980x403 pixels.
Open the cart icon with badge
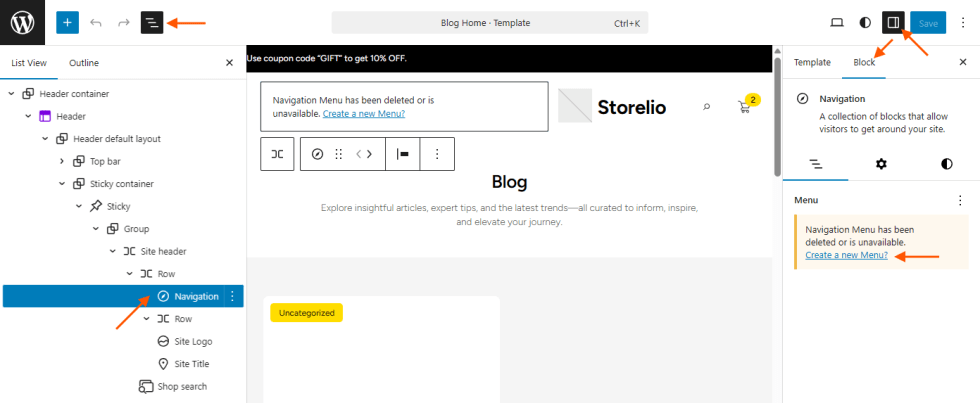pyautogui.click(x=745, y=106)
